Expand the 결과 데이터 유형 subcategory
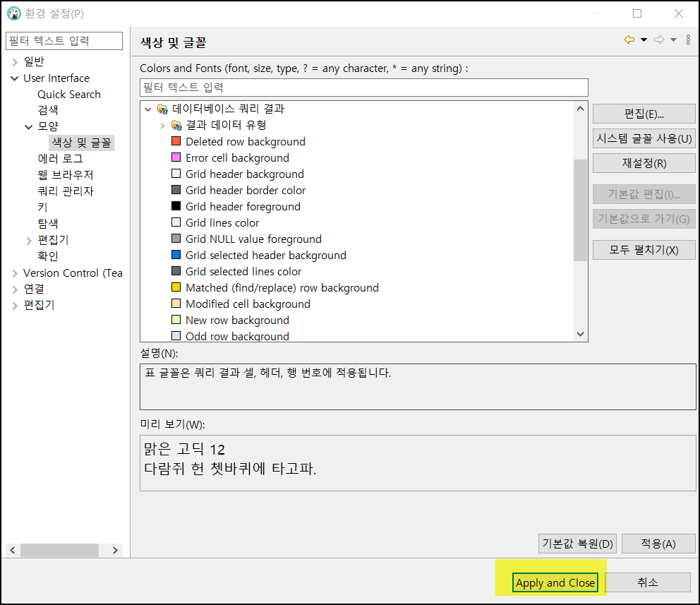700x605 pixels. [x=162, y=126]
